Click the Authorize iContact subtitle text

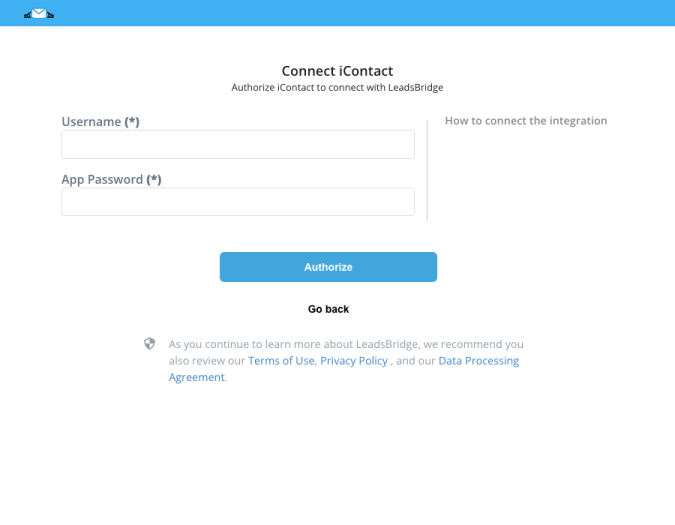click(338, 88)
